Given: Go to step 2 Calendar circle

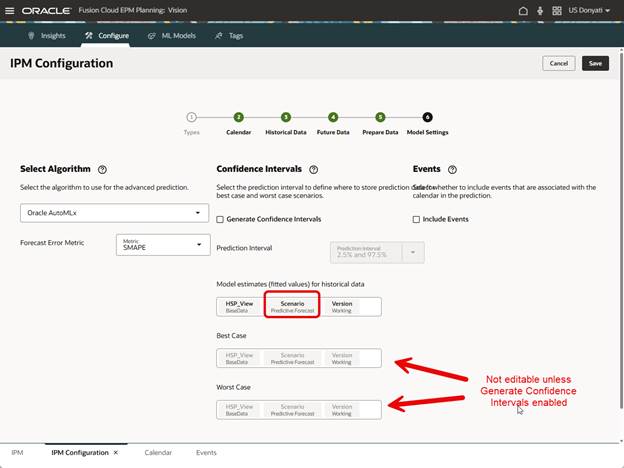Looking at the screenshot, I should pyautogui.click(x=239, y=117).
